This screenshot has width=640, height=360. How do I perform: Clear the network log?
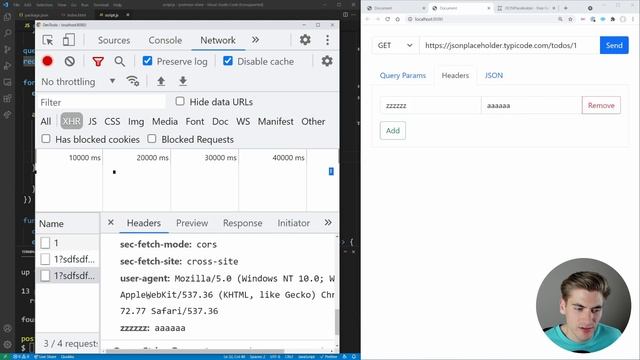(x=70, y=61)
